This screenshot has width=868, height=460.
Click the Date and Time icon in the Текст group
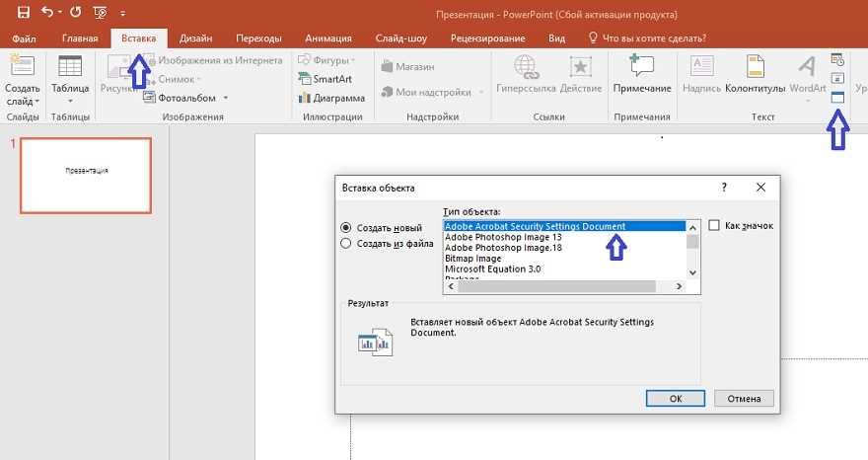837,60
